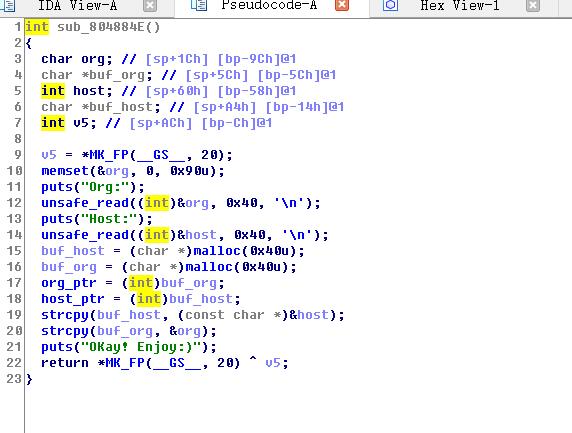Viewport: 572px width, 433px height.
Task: Click the "Okay! Enjoy:)" string literal
Action: pos(141,347)
